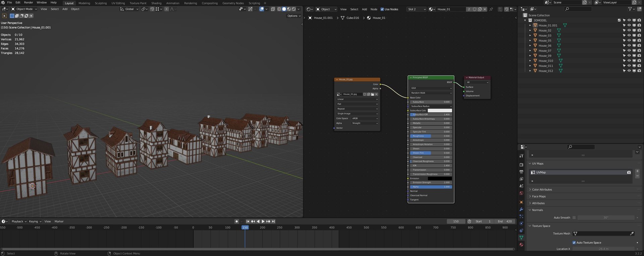This screenshot has height=256, width=644.
Task: Hide House_02 in viewport with eye icon
Action: click(629, 30)
